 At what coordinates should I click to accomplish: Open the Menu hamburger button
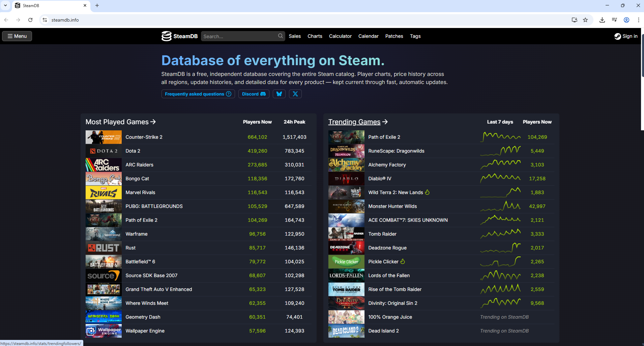(x=17, y=36)
